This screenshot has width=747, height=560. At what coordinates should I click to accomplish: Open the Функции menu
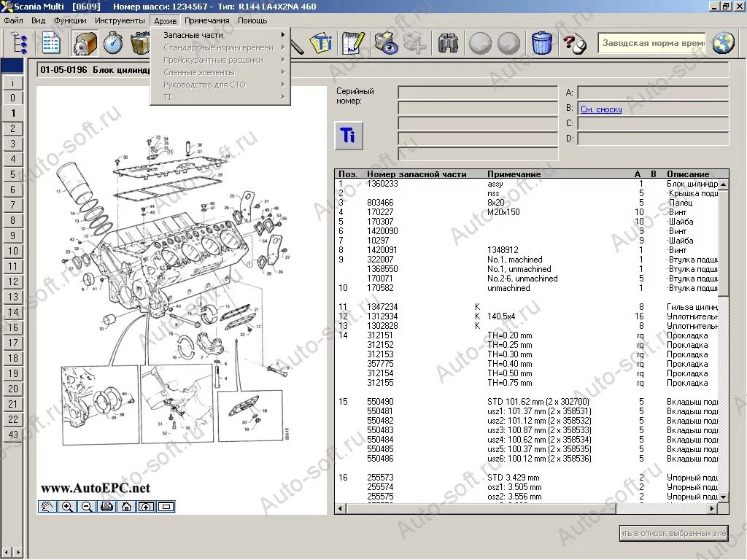[70, 20]
